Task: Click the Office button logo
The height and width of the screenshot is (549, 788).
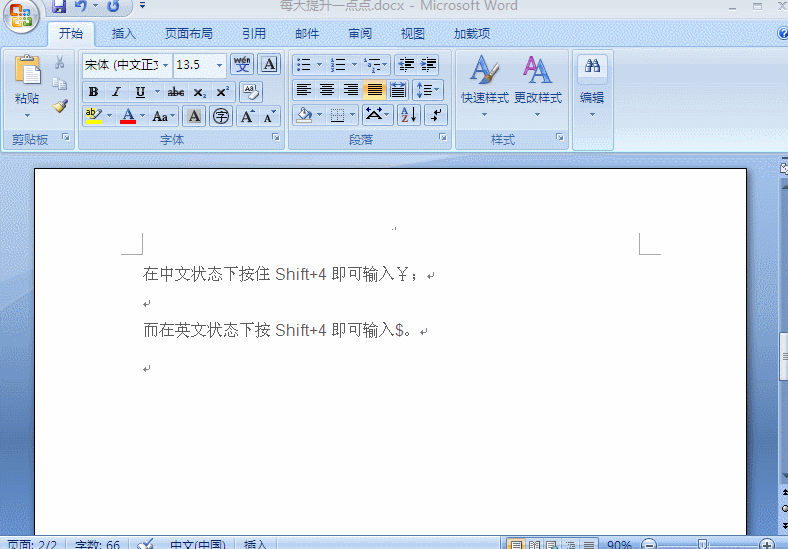Action: 21,15
